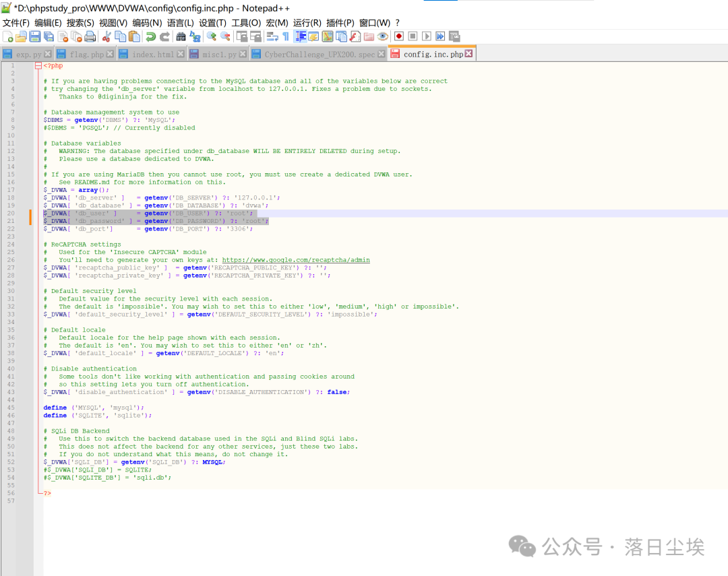Click the Save All toolbar icon
The width and height of the screenshot is (728, 576).
[x=49, y=36]
